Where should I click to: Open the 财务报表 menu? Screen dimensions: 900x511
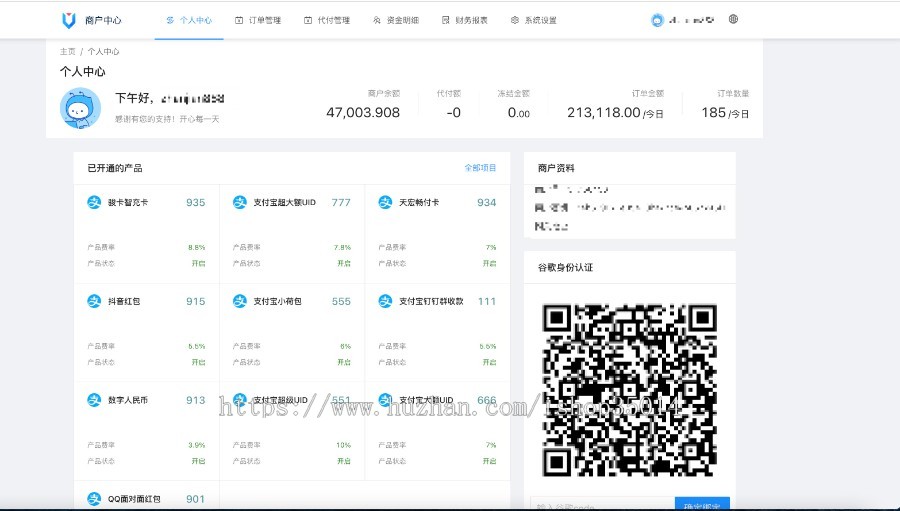coord(464,20)
